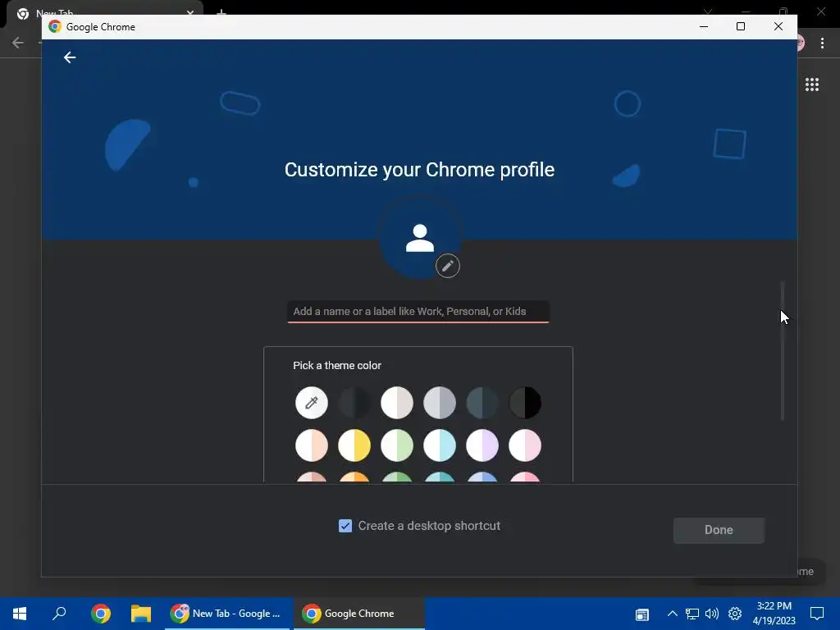The image size is (840, 630).
Task: Open the Google apps grid in background window
Action: 811,84
